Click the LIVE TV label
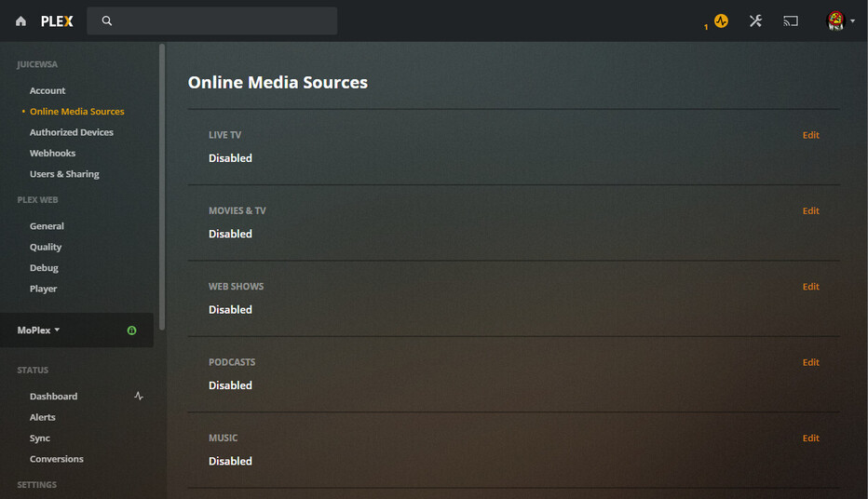 (x=224, y=135)
